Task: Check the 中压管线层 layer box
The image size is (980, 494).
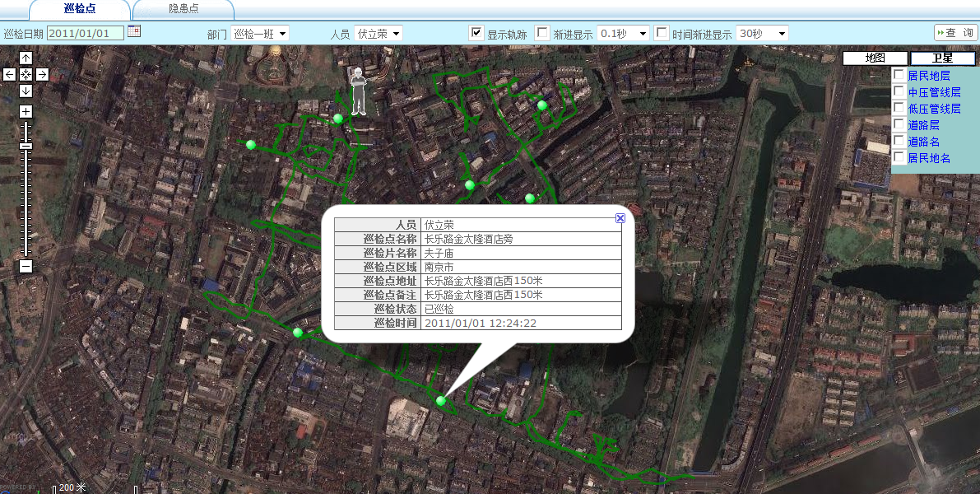Action: tap(899, 91)
